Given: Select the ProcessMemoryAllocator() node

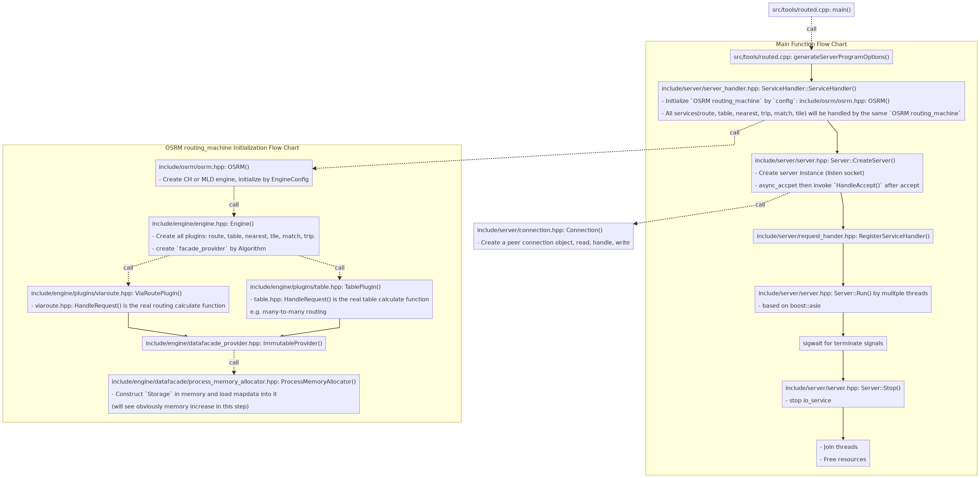Looking at the screenshot, I should pos(234,394).
